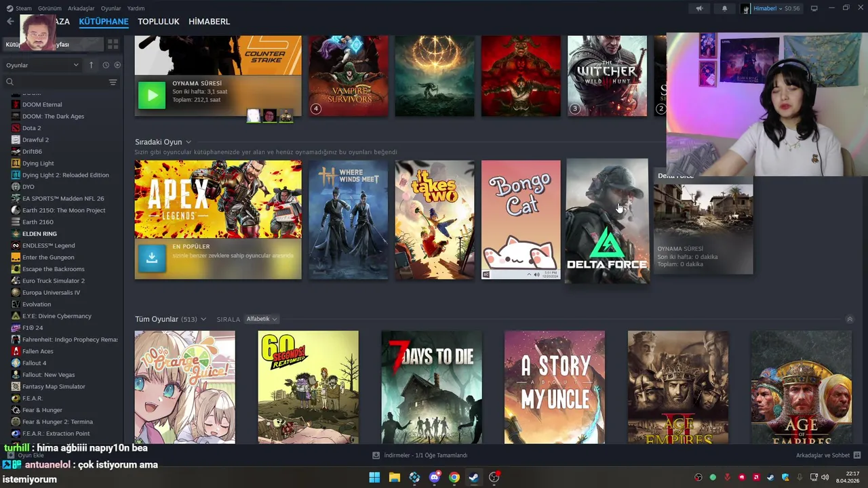Click the Himaberl profile avatar
The image size is (868, 488).
click(x=746, y=8)
